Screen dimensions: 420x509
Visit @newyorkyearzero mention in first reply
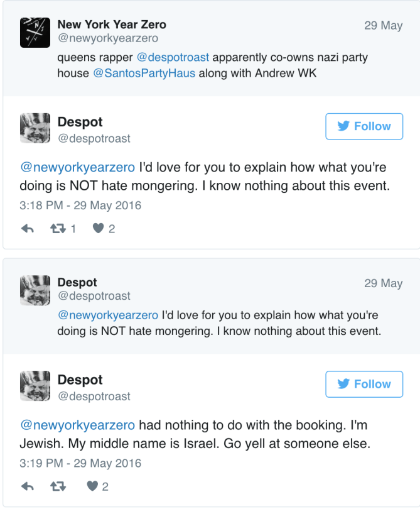click(x=78, y=168)
